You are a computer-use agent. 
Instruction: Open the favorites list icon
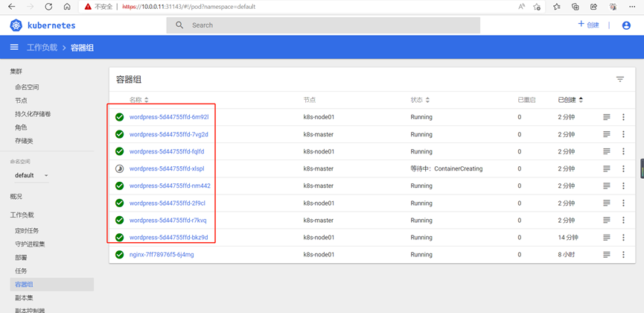pos(556,7)
